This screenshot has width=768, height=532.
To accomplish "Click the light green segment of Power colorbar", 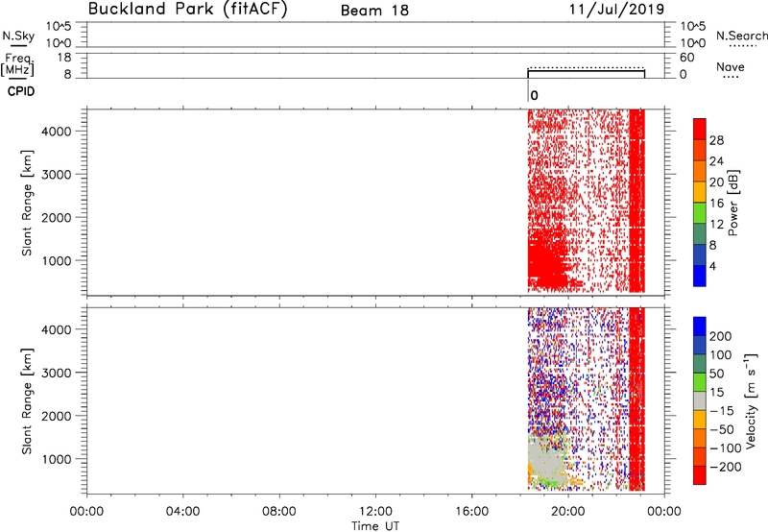I will coord(700,212).
